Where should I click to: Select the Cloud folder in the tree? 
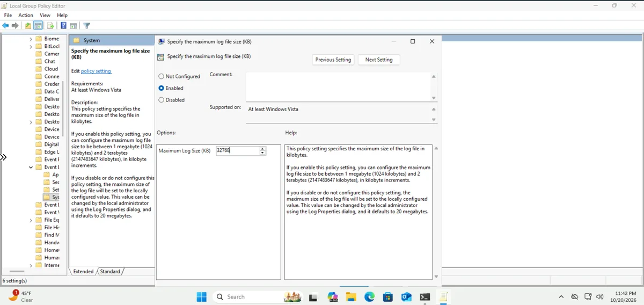(x=47, y=69)
